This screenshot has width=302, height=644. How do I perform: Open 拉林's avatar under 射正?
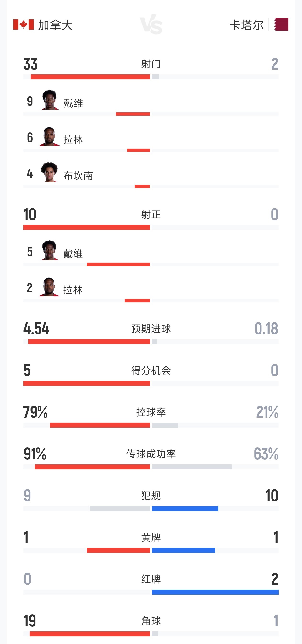click(x=49, y=287)
